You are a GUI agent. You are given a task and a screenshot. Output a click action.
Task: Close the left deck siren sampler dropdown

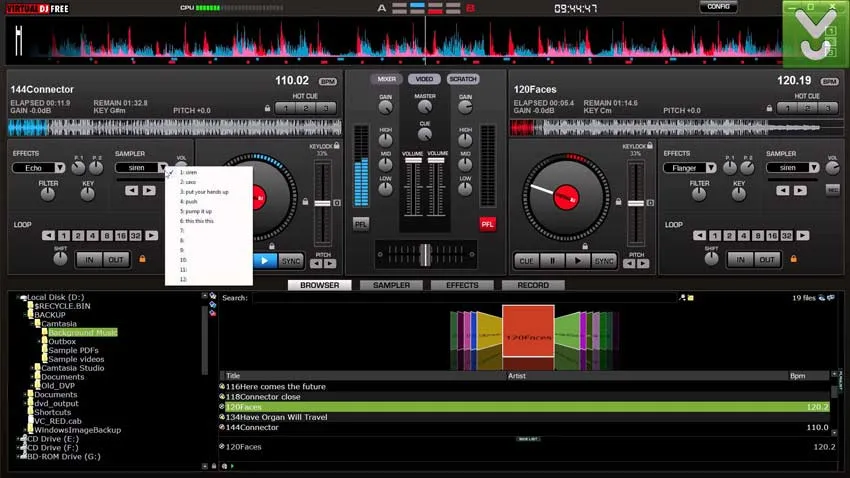[x=163, y=168]
